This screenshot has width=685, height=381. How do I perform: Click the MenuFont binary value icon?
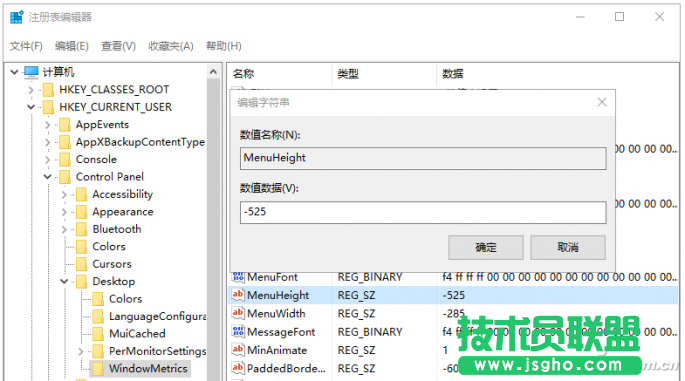coord(238,277)
